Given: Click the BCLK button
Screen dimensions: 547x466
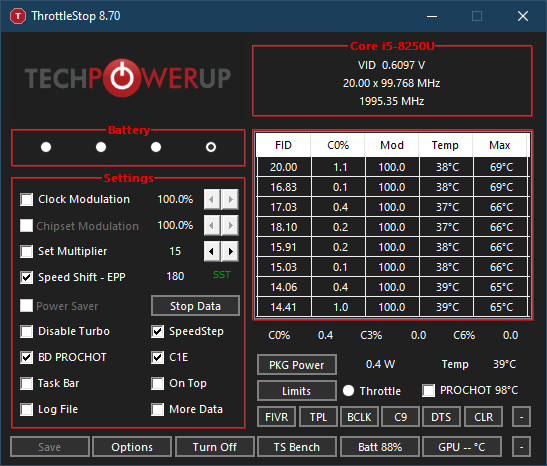Looking at the screenshot, I should [x=359, y=417].
